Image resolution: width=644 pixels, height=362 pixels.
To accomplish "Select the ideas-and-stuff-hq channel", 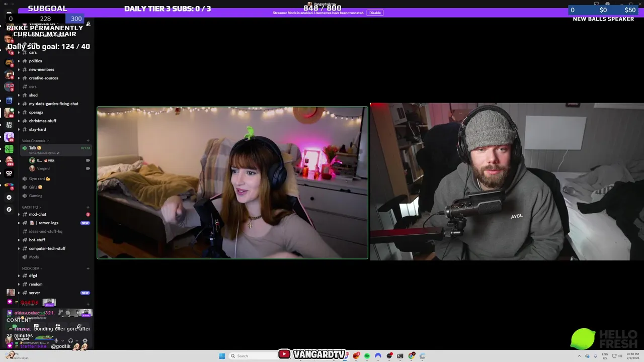I will tap(45, 231).
